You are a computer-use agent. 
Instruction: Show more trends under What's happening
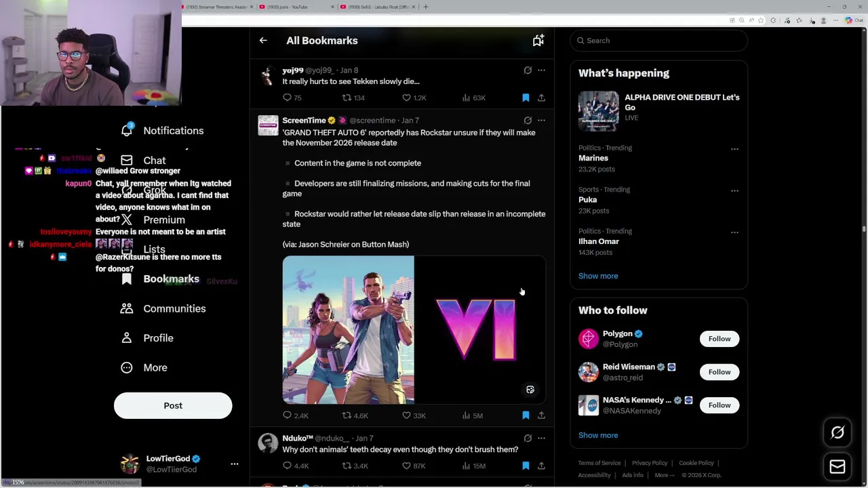[598, 276]
